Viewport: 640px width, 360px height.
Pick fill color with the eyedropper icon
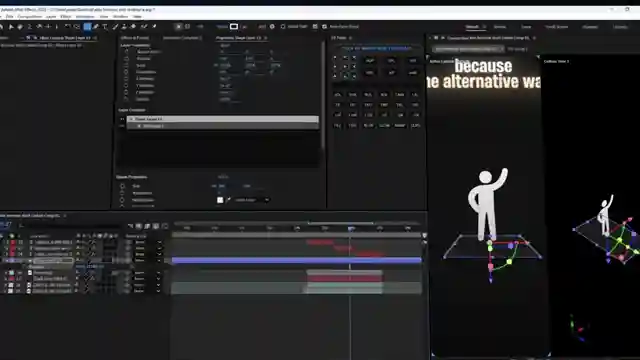point(228,200)
